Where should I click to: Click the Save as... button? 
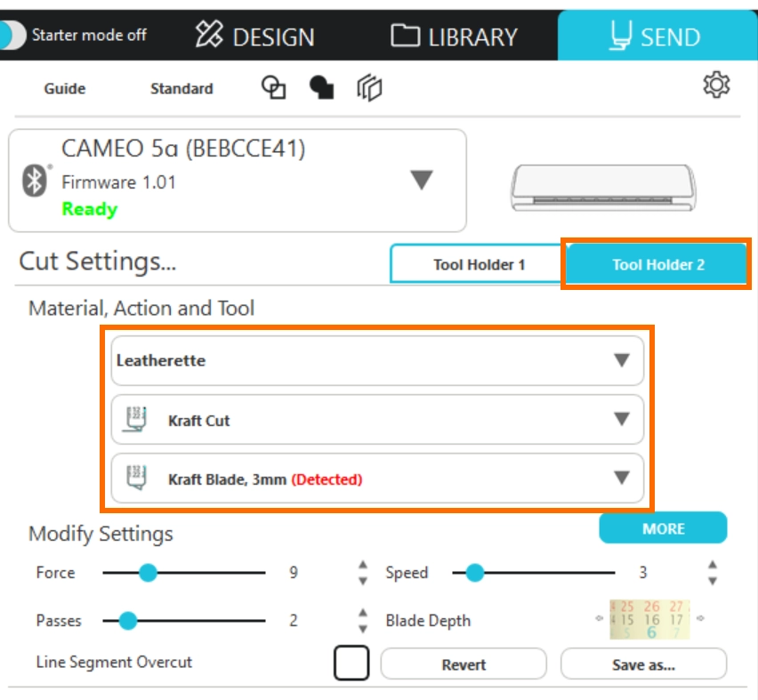tap(643, 664)
